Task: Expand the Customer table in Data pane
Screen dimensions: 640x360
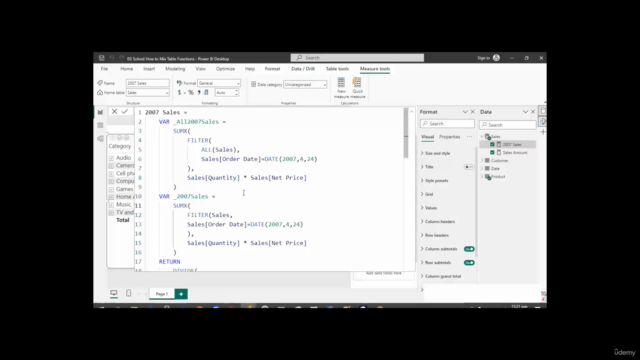Action: pos(482,161)
